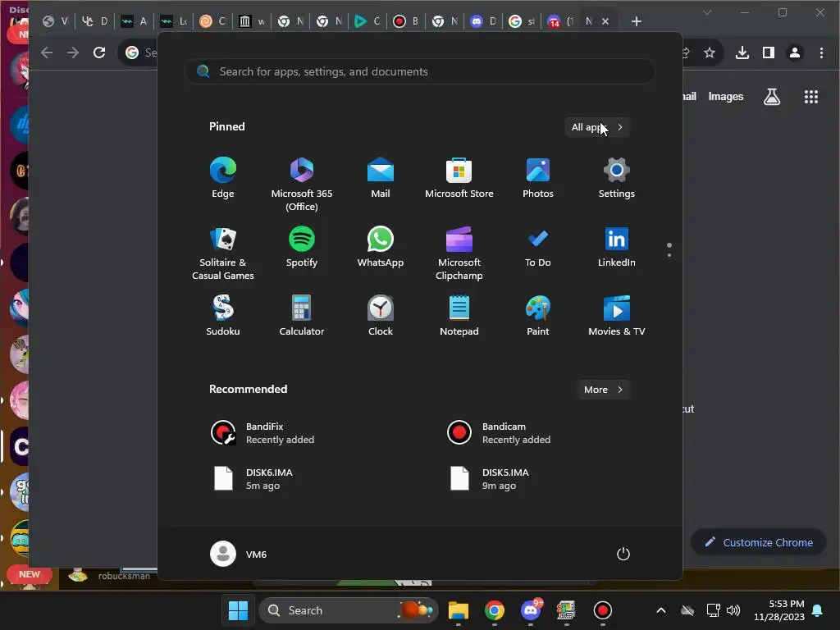Go back in Chrome
This screenshot has height=630, width=840.
click(47, 52)
